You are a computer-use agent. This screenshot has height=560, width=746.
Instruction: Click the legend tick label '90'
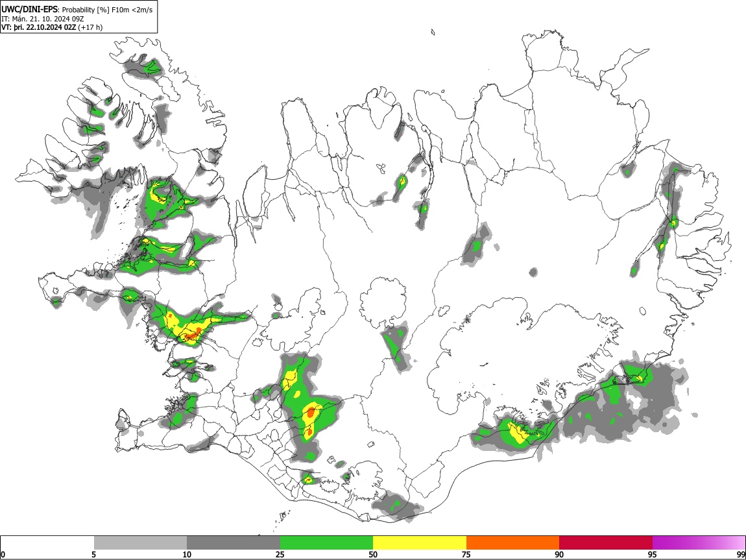pos(559,554)
